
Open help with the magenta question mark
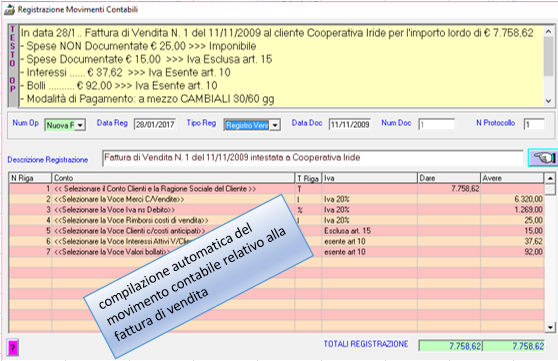(x=13, y=347)
